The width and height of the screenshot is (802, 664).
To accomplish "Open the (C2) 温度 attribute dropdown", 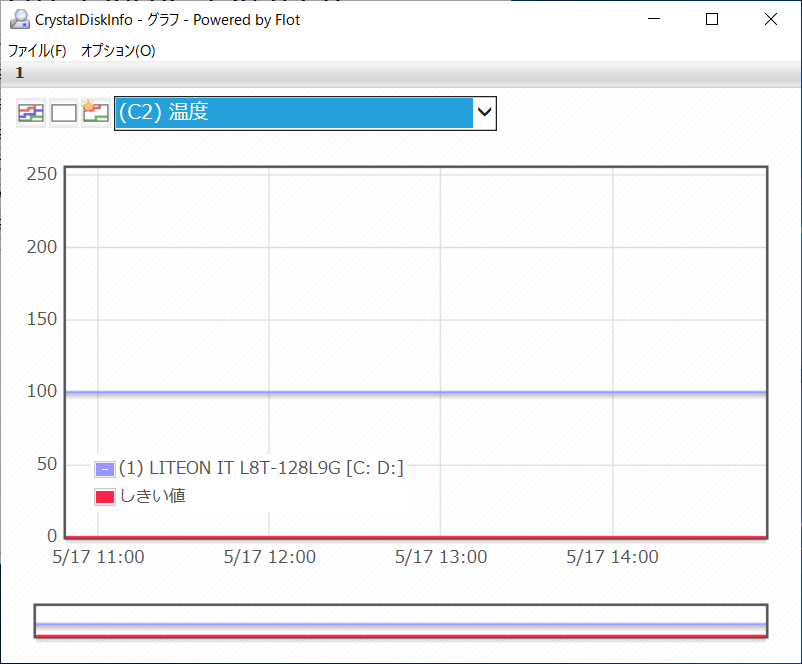I will [305, 113].
